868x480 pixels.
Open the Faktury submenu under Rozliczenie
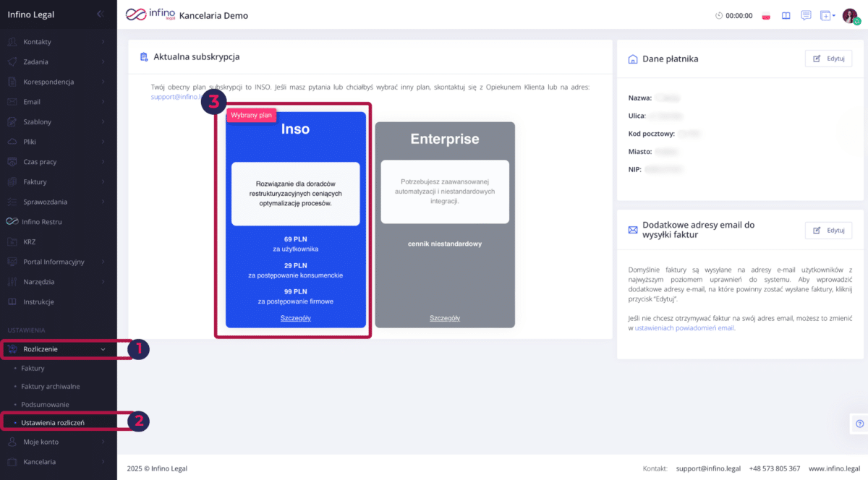pos(33,369)
